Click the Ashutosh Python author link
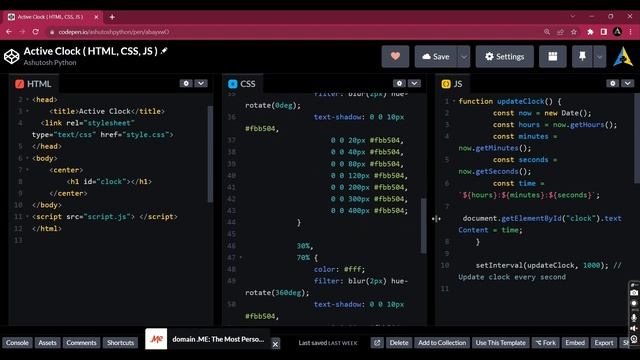 coord(50,62)
